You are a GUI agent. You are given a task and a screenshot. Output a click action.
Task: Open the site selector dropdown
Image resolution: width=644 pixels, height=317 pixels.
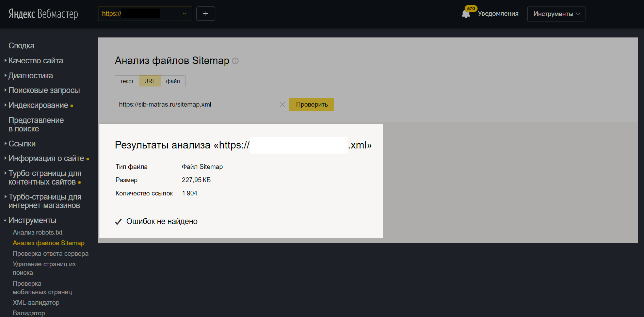point(185,14)
